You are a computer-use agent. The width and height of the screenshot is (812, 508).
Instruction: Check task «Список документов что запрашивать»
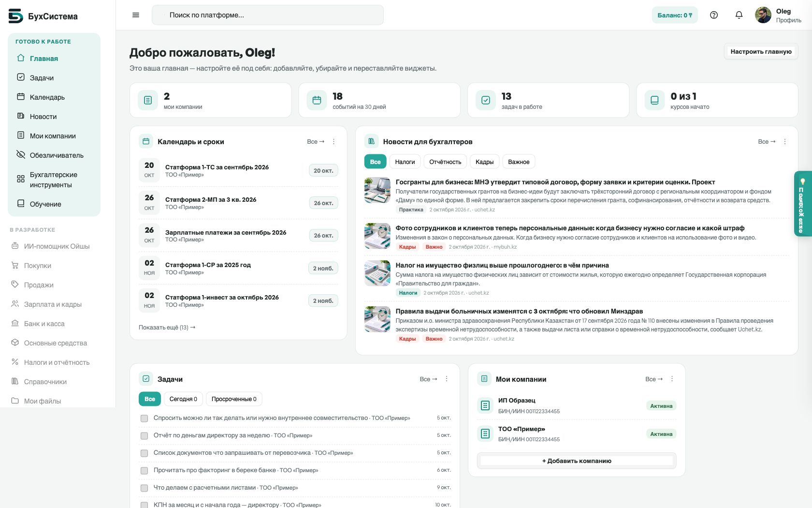click(x=144, y=453)
